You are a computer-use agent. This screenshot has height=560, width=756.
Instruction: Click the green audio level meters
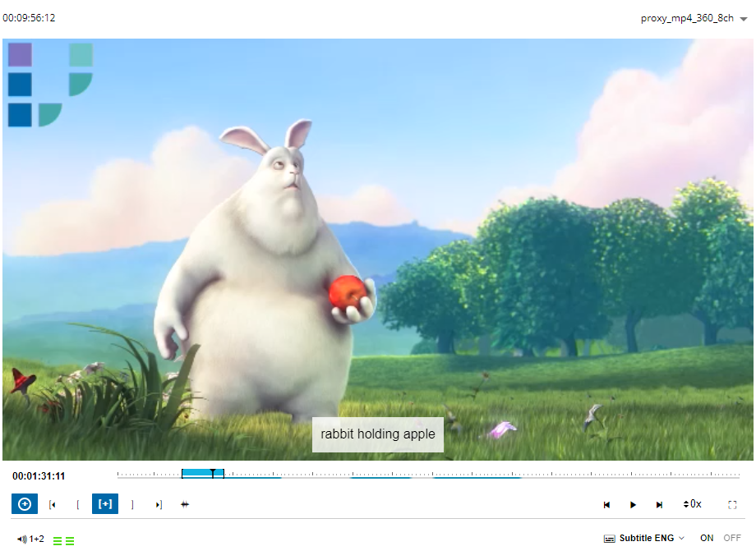tap(63, 541)
